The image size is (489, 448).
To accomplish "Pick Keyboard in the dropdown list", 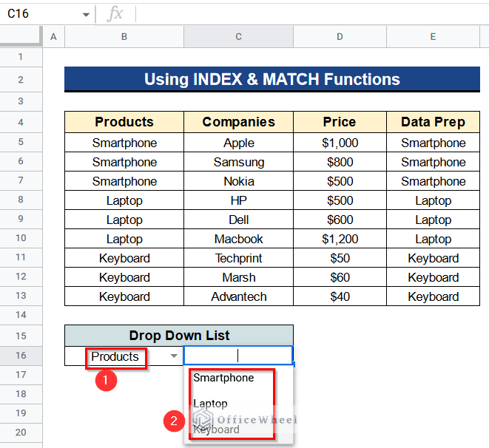I will [216, 429].
